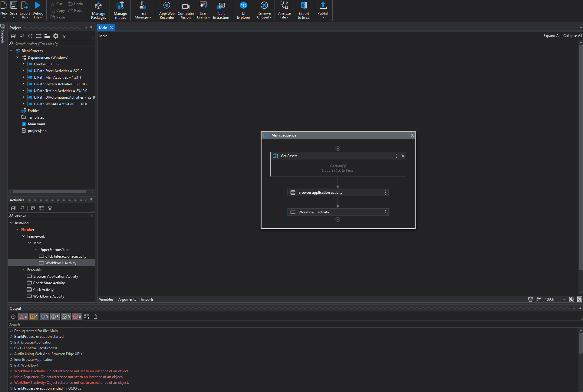The width and height of the screenshot is (583, 392).
Task: Refresh the Project panel
Action: [30, 36]
